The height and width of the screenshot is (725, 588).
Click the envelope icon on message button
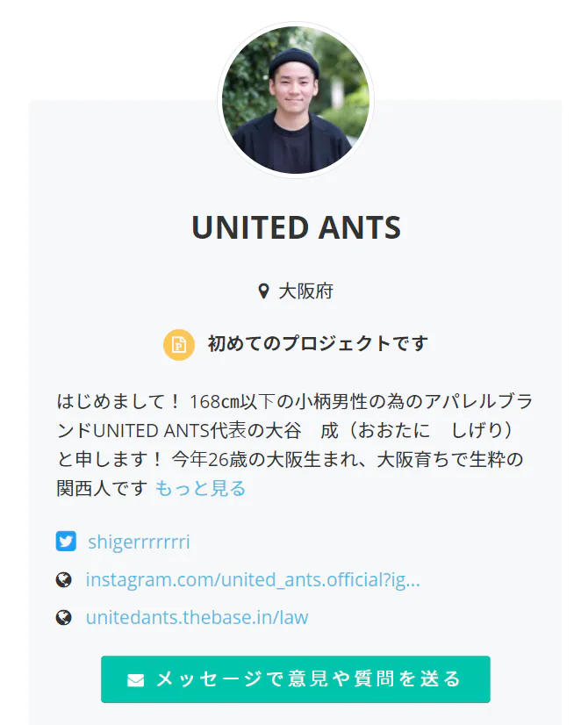tap(136, 680)
